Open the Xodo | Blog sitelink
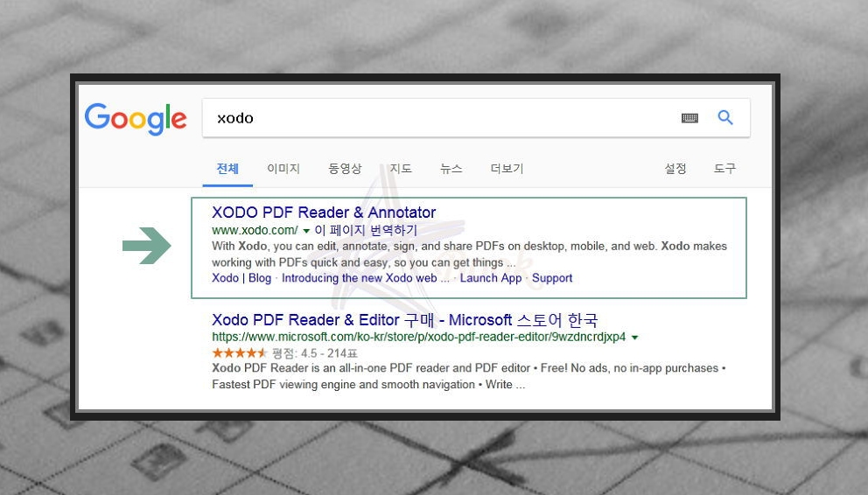The width and height of the screenshot is (868, 495). (x=241, y=278)
